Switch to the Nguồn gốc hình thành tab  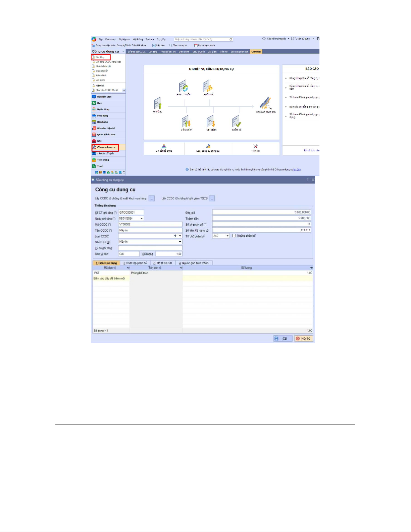[x=194, y=263]
